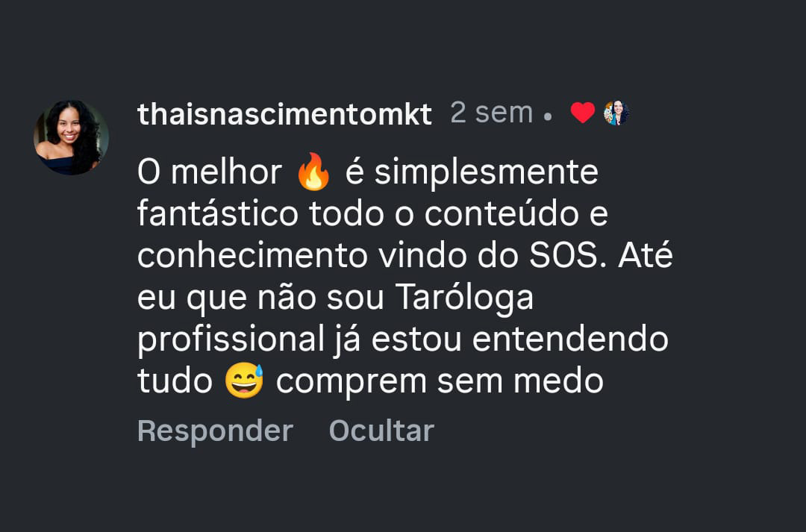Click the word "tudo" before the smile emoji

click(x=175, y=381)
